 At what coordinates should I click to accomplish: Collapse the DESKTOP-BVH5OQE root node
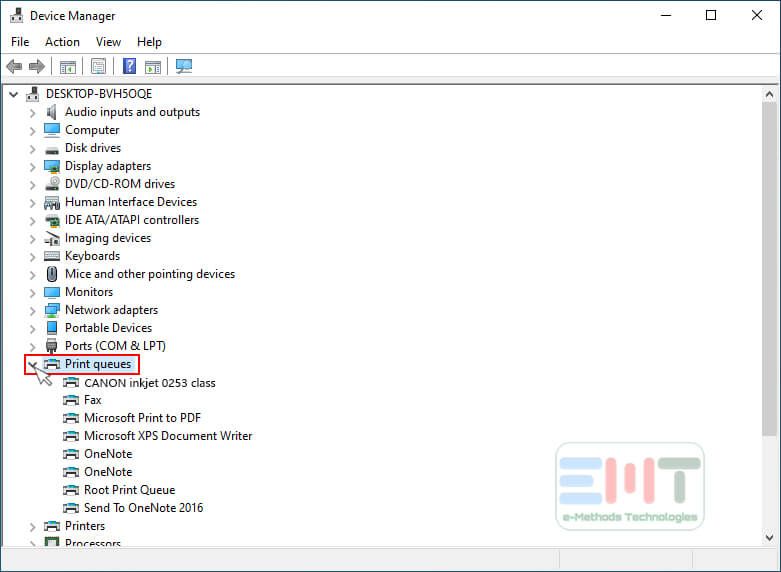coord(14,94)
